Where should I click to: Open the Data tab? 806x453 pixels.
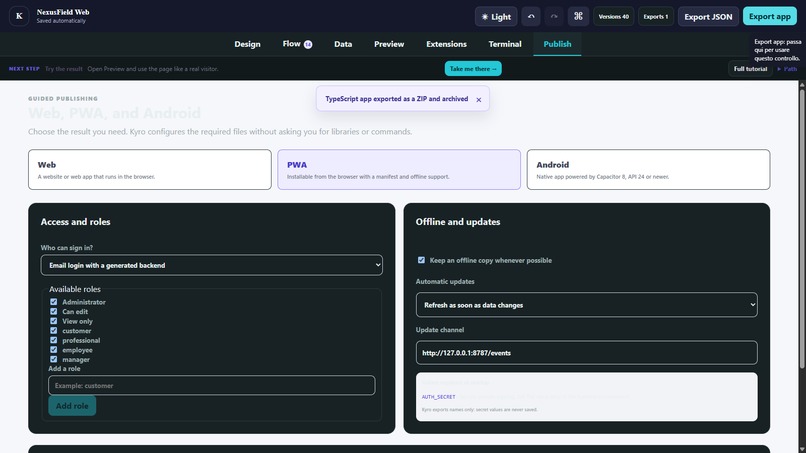click(x=343, y=44)
